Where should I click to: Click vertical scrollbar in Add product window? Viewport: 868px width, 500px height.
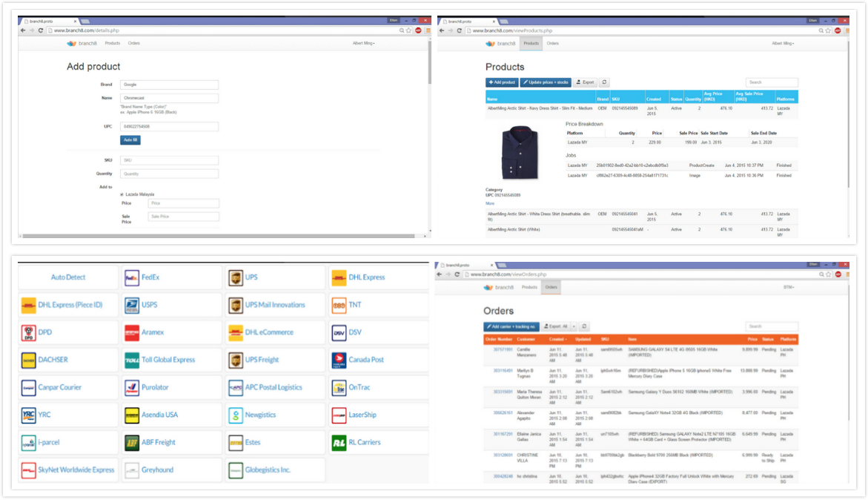[430, 61]
